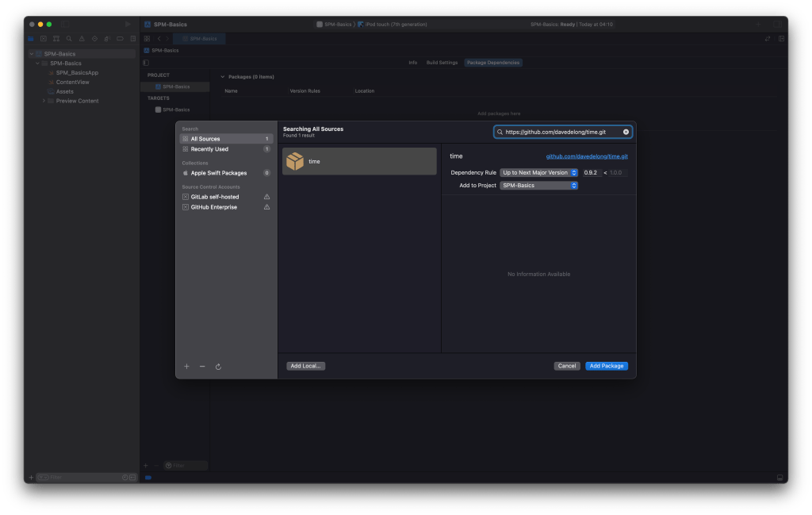This screenshot has height=515, width=812.
Task: Click the 0.9.2 minimum version field
Action: 592,172
